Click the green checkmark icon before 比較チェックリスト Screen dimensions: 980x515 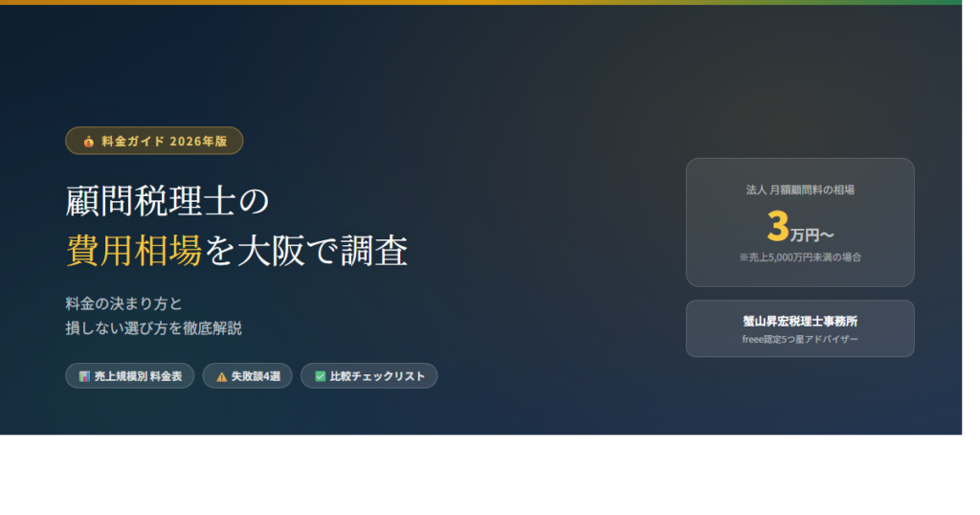click(320, 376)
